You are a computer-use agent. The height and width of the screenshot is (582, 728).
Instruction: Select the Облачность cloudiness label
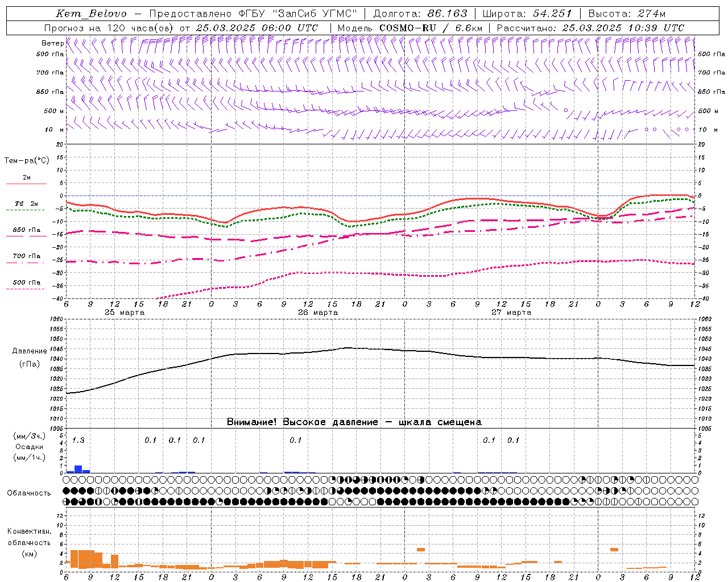click(29, 493)
